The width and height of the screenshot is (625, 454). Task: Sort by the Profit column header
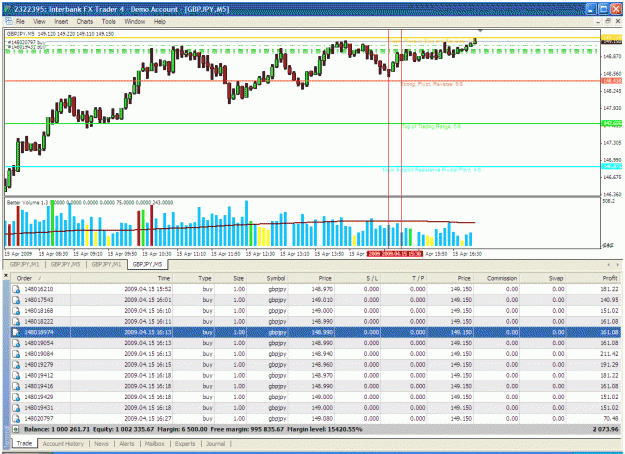pyautogui.click(x=593, y=278)
